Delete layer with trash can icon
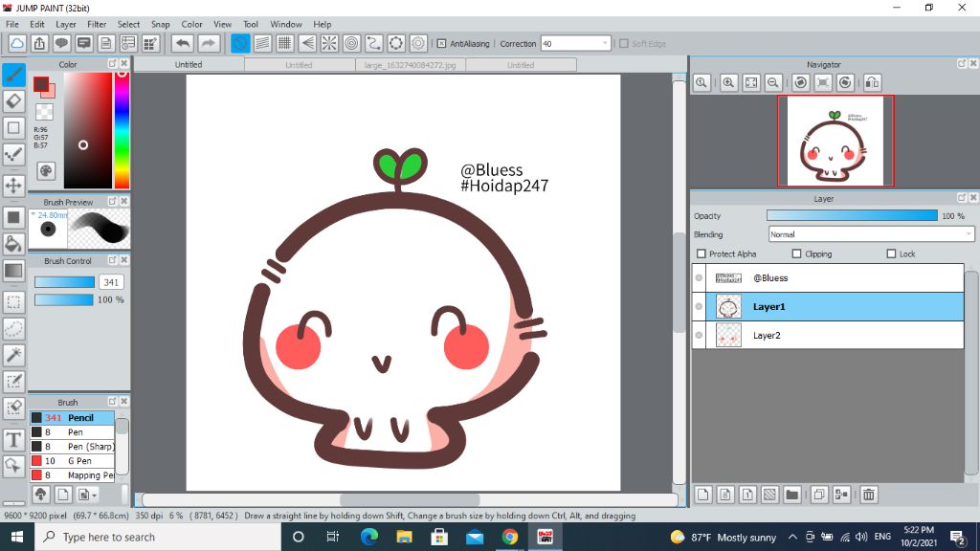 tap(869, 495)
